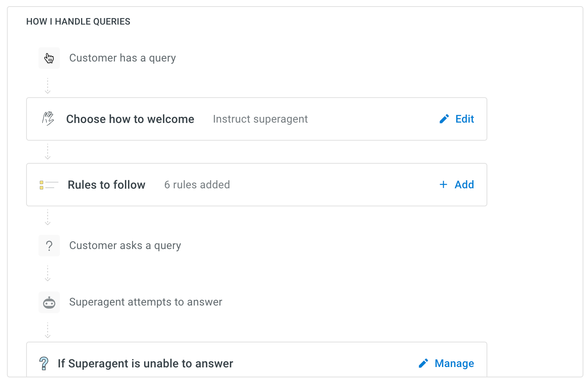This screenshot has width=588, height=382.
Task: Click the pointing hand cursor icon
Action: [x=49, y=58]
